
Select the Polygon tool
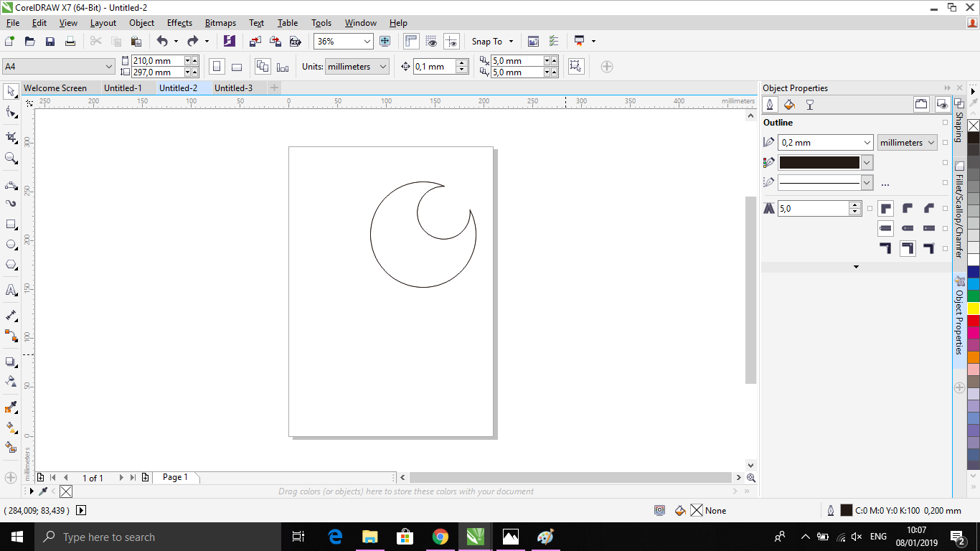(11, 265)
